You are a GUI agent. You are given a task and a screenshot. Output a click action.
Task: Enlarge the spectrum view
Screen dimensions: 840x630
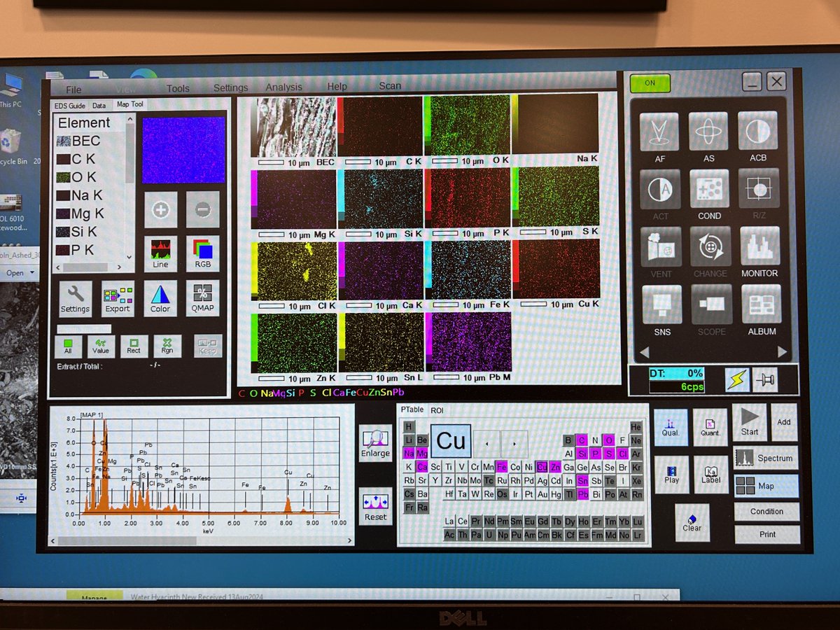point(375,442)
